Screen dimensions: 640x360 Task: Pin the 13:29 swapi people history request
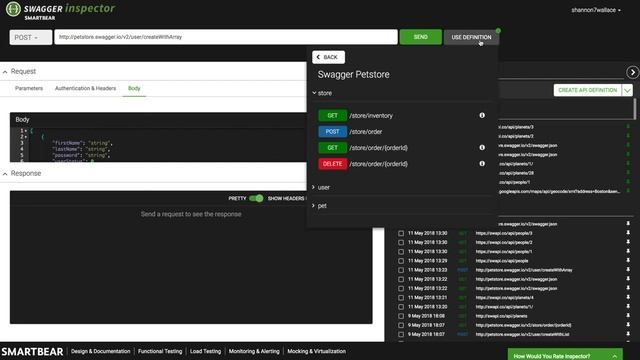628,260
